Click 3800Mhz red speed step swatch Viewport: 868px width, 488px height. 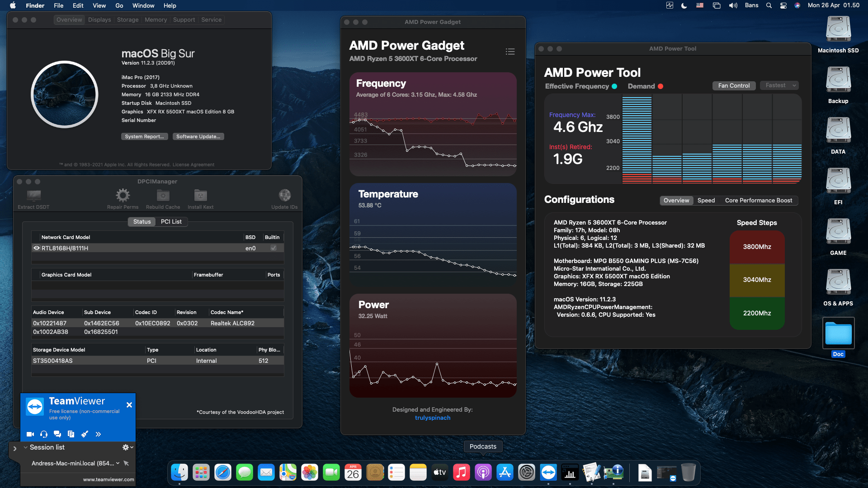click(x=757, y=247)
